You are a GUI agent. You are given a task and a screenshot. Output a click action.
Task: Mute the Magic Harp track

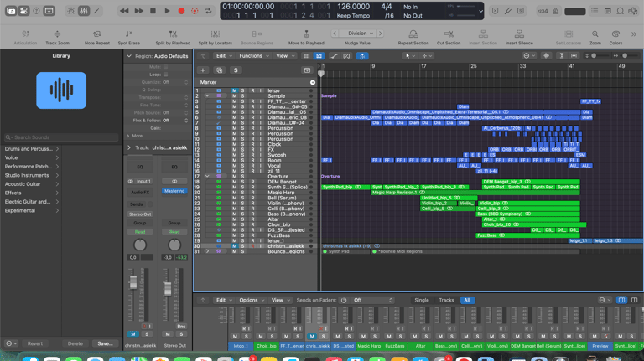[x=235, y=193]
